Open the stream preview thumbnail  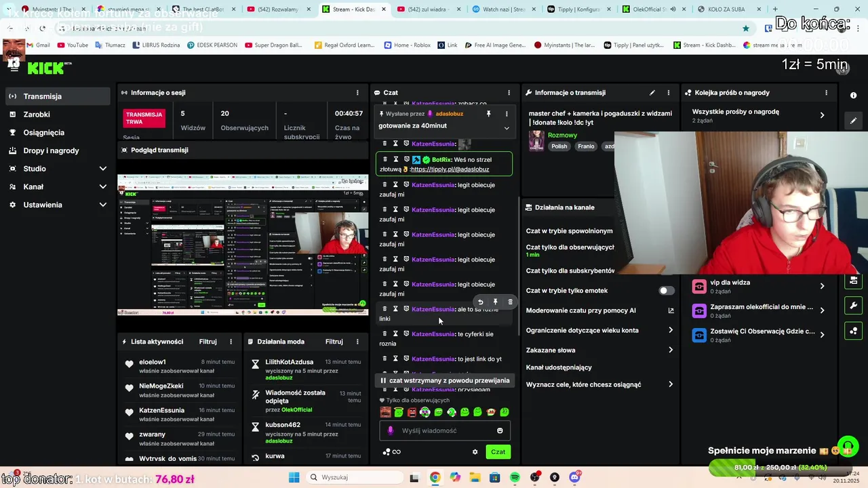click(x=243, y=245)
